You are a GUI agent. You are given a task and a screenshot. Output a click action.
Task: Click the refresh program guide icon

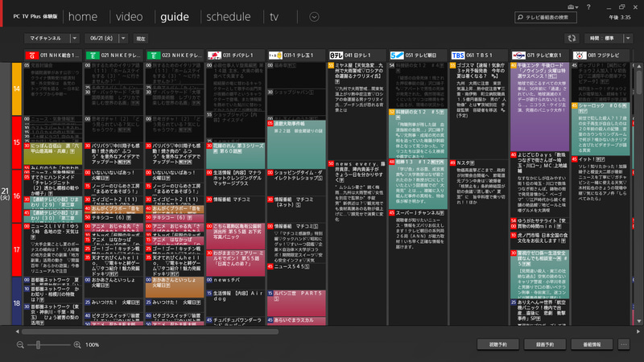[572, 38]
